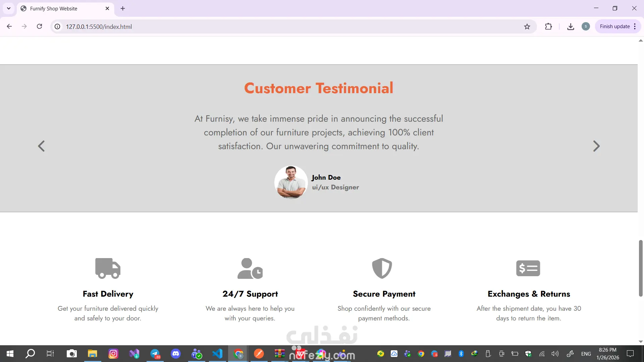Show next testimonial with right chevron
The image size is (644, 362).
596,146
